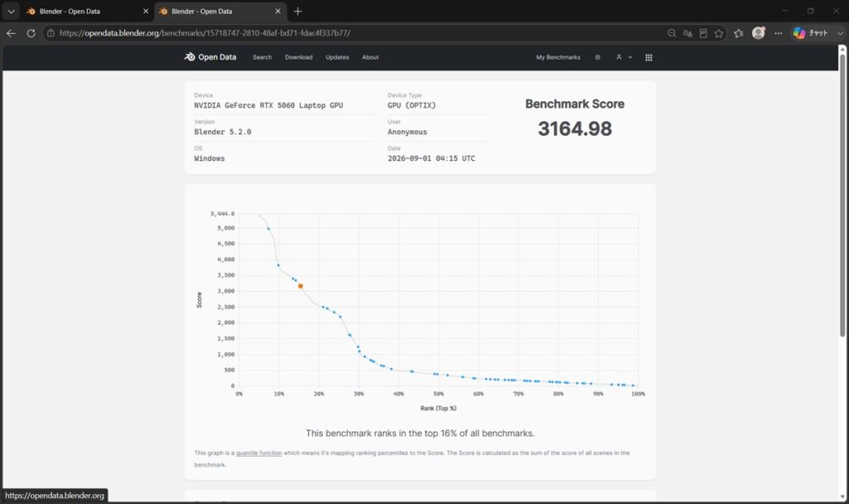Close the active Blender - Open Data tab
Screen dimensions: 849x504
[x=278, y=12]
